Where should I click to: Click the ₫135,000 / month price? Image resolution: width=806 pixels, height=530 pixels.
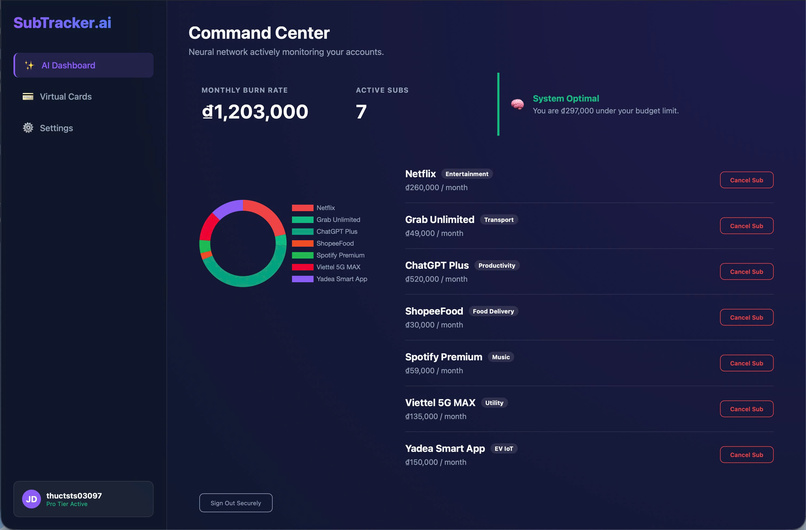[436, 416]
